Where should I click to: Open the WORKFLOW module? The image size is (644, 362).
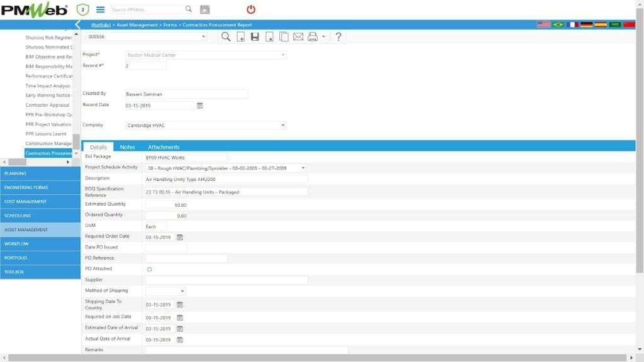click(x=40, y=244)
